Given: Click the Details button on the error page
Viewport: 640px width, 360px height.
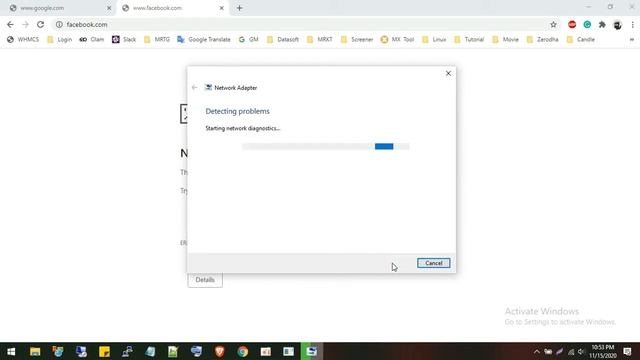Looking at the screenshot, I should (x=205, y=280).
